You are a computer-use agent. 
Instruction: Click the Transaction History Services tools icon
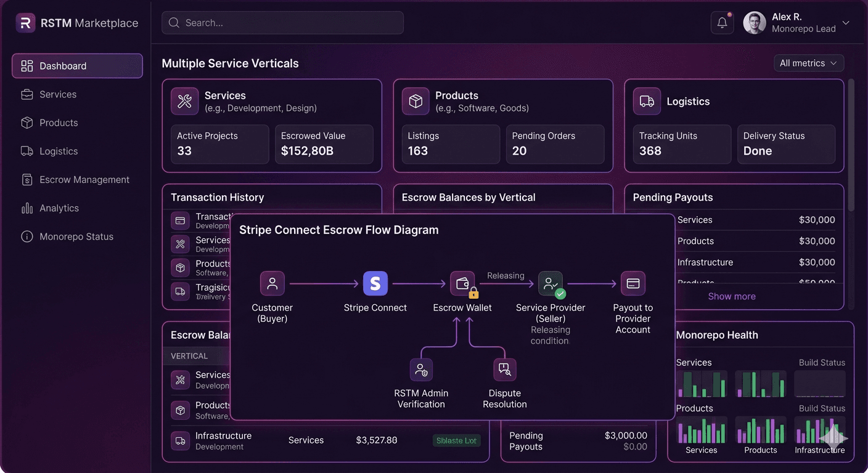pos(181,244)
